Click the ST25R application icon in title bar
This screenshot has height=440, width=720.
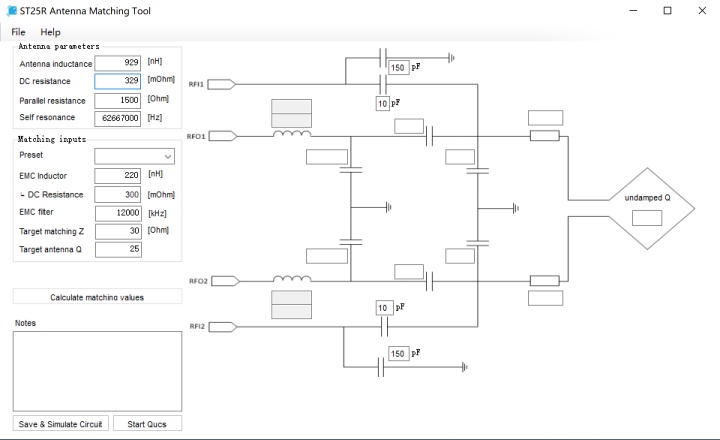pyautogui.click(x=12, y=11)
